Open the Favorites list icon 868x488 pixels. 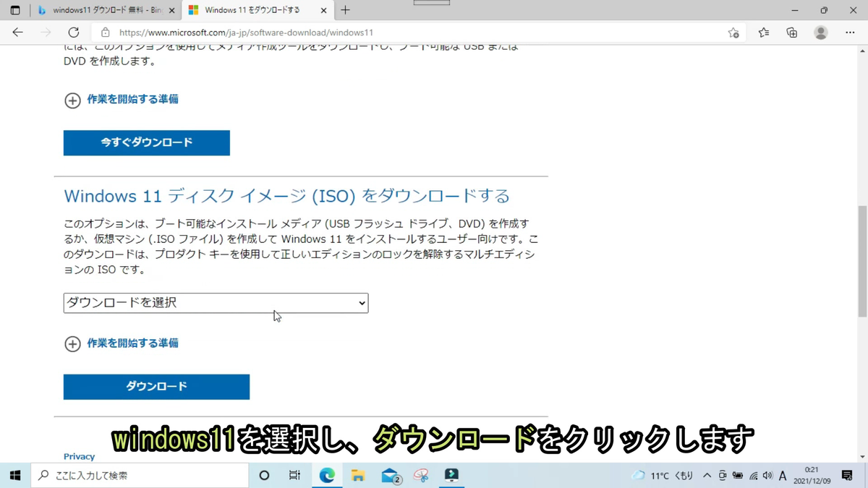764,33
